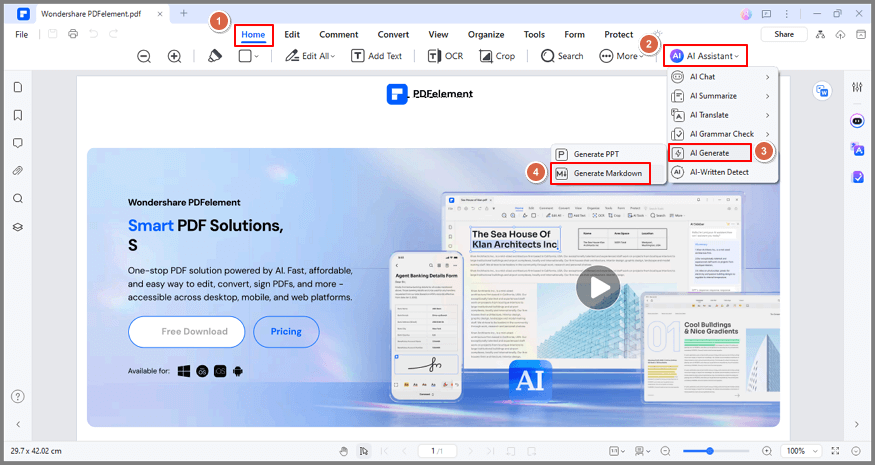Switch to the Home tab

pos(253,35)
